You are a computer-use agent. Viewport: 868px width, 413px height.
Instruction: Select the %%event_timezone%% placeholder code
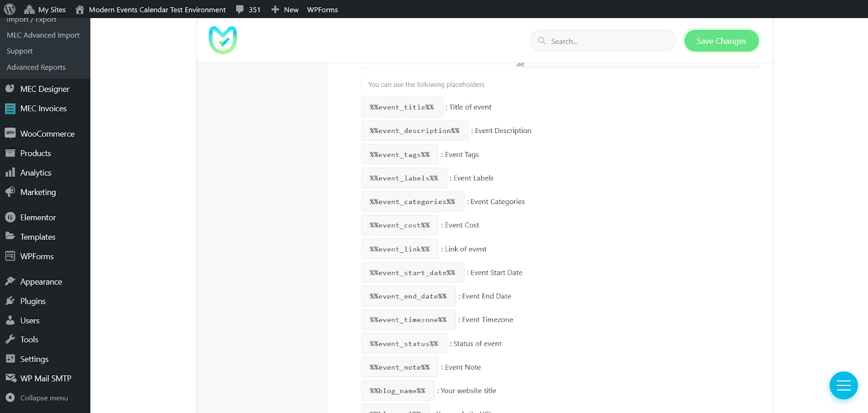click(409, 320)
